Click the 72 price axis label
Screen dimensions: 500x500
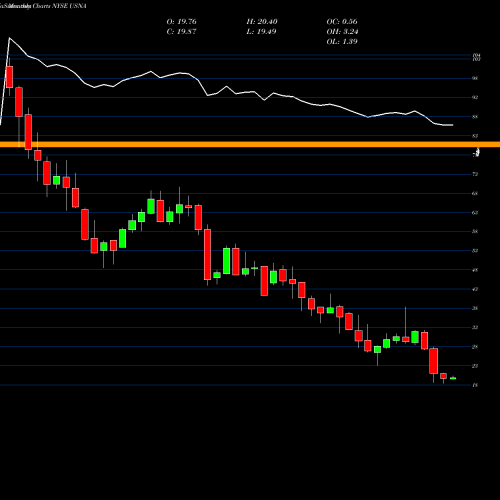click(x=475, y=174)
